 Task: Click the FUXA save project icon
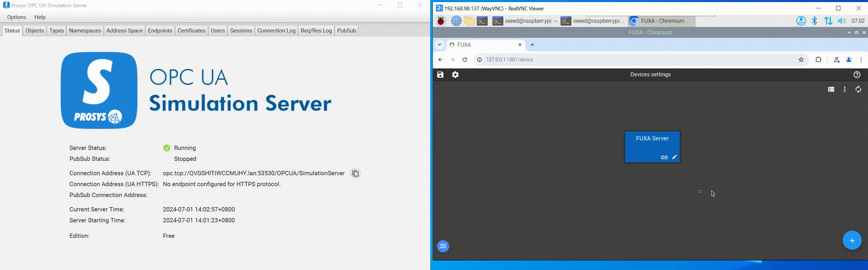tap(440, 75)
